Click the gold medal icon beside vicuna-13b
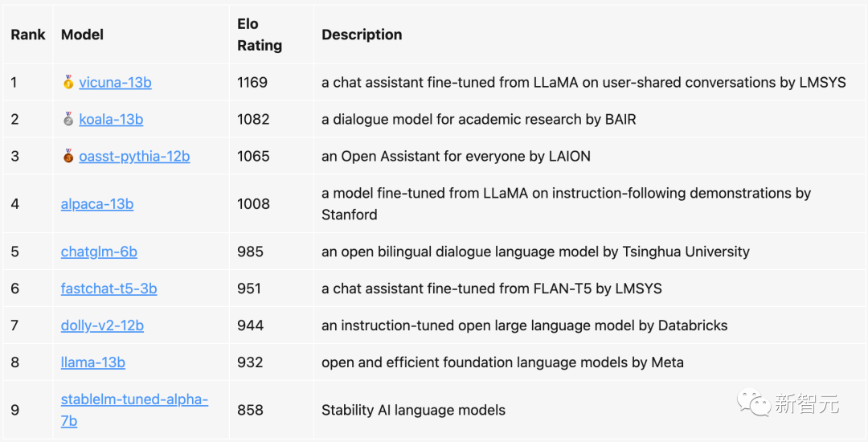This screenshot has width=868, height=442. [x=68, y=83]
